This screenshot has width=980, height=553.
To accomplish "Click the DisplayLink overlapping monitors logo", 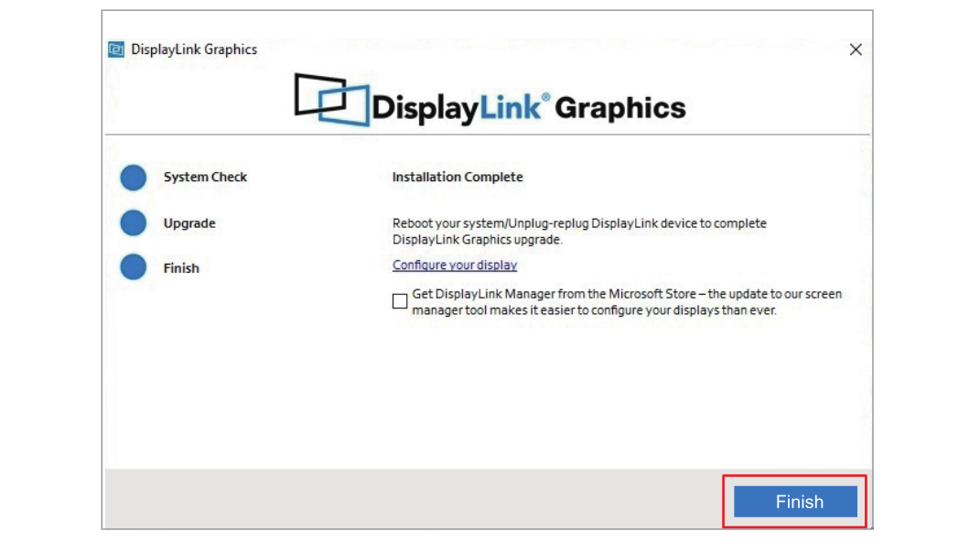I will [x=331, y=99].
